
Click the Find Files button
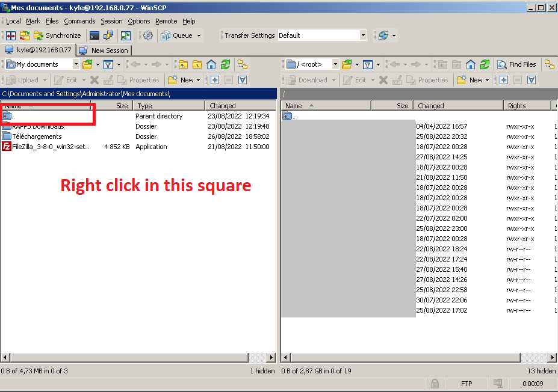pyautogui.click(x=516, y=64)
